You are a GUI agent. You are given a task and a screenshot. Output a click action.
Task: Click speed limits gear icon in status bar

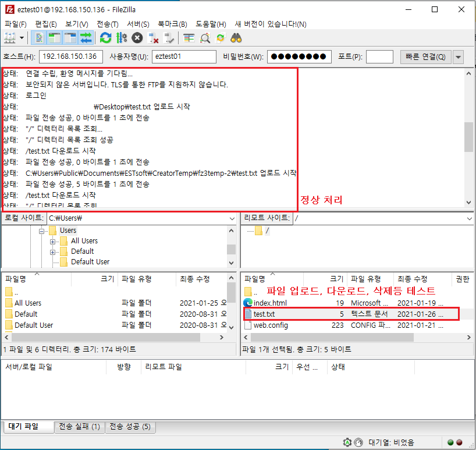(347, 442)
